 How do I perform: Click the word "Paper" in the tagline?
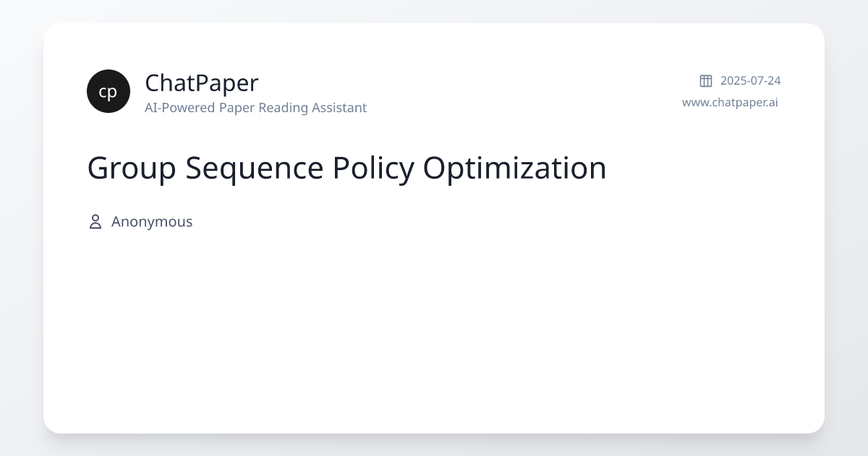232,108
